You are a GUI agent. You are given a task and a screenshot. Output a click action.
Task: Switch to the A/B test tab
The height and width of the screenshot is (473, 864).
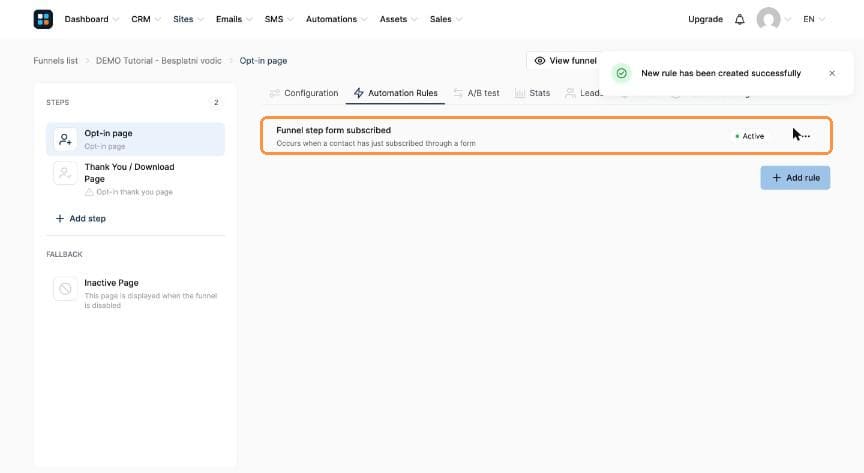476,93
